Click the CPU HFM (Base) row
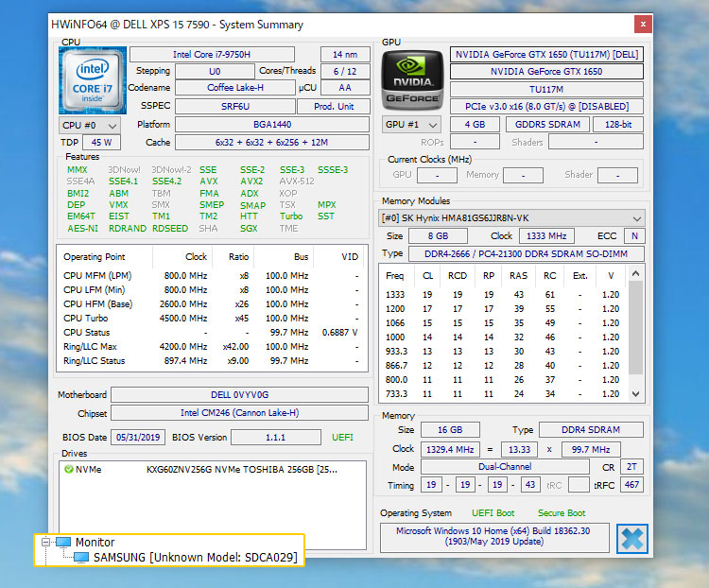The width and height of the screenshot is (709, 588). [211, 304]
